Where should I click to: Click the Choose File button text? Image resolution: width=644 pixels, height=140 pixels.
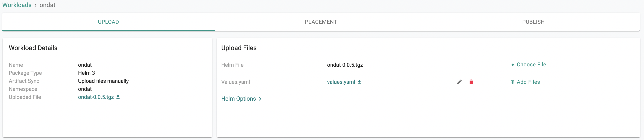[x=531, y=65]
